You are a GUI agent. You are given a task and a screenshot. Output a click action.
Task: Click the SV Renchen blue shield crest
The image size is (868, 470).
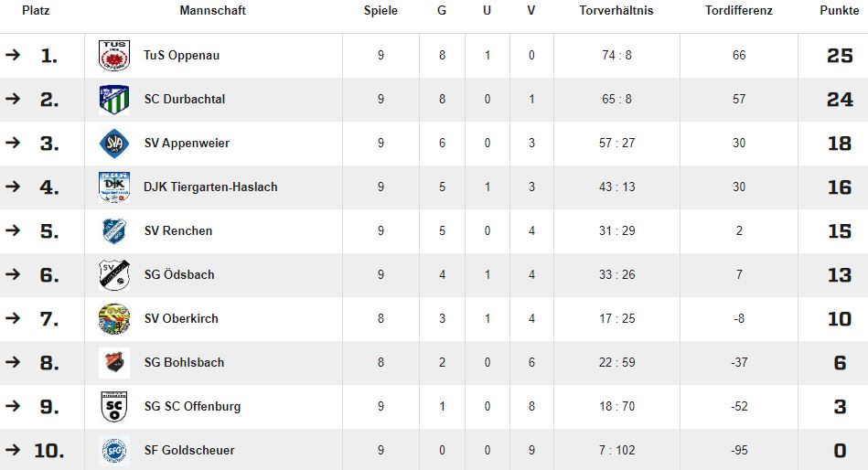tap(114, 230)
